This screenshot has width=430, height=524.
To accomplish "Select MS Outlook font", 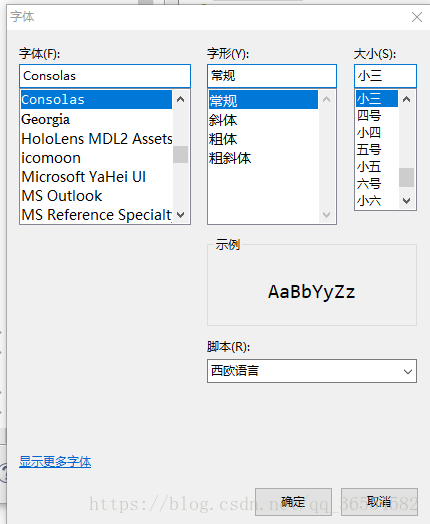I will [96, 196].
